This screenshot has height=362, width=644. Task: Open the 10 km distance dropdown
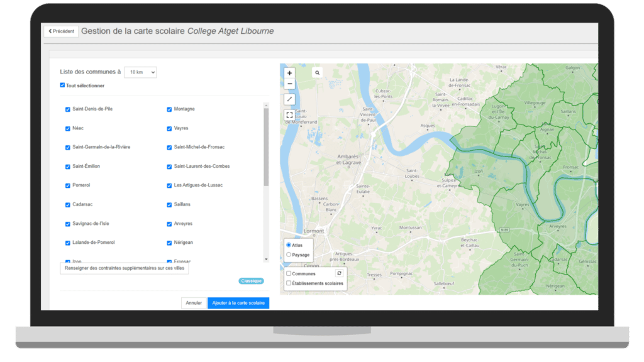pyautogui.click(x=140, y=72)
